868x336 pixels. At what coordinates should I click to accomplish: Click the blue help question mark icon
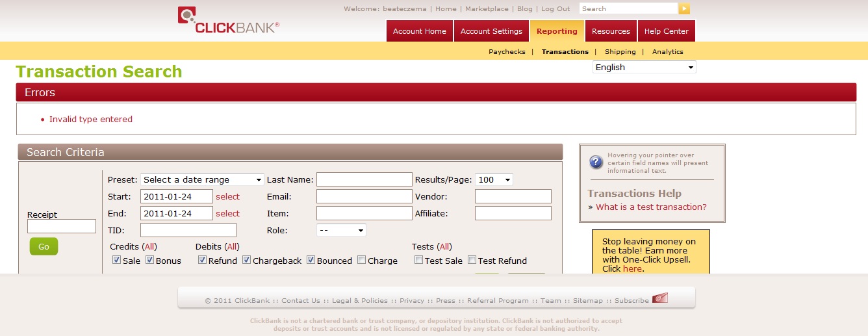(596, 162)
